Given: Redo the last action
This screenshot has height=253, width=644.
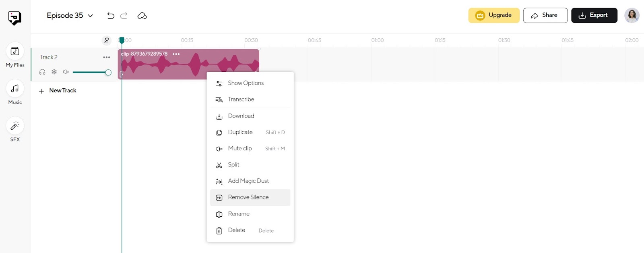Looking at the screenshot, I should click(124, 16).
